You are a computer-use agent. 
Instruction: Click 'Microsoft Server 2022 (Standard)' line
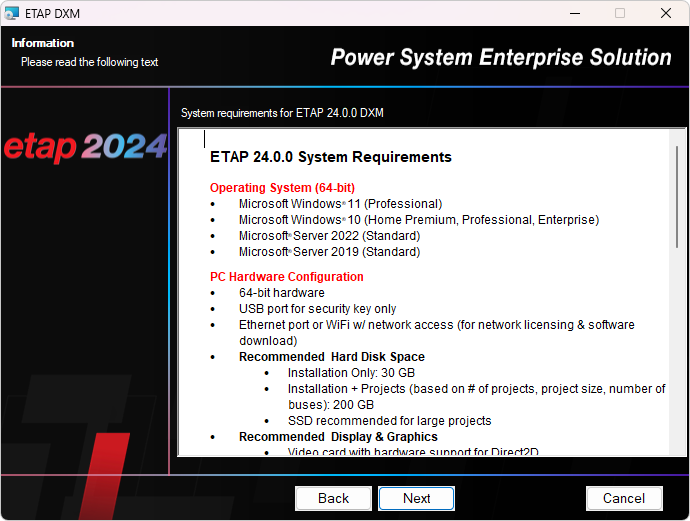[330, 236]
